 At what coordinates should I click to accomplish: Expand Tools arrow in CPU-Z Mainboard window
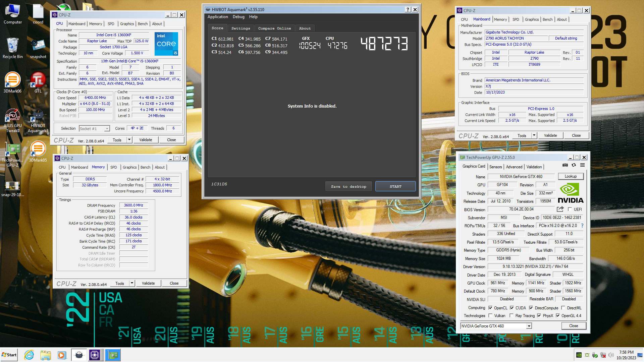coord(534,135)
